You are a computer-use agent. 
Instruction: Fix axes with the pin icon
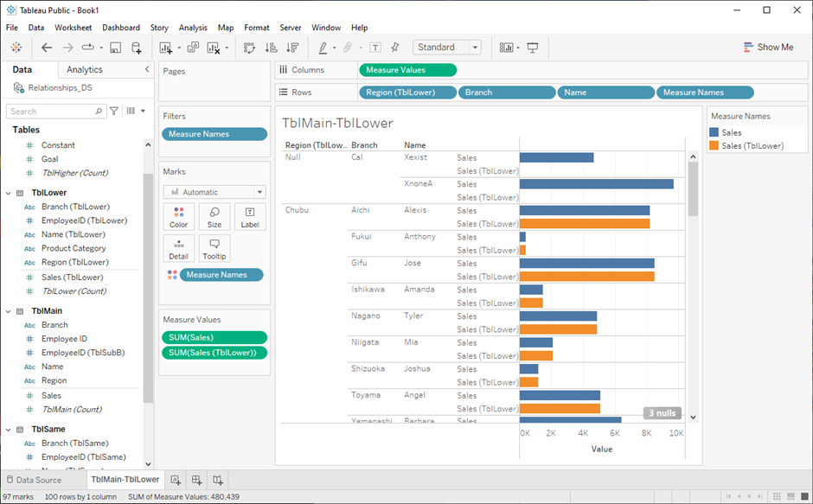pyautogui.click(x=395, y=48)
